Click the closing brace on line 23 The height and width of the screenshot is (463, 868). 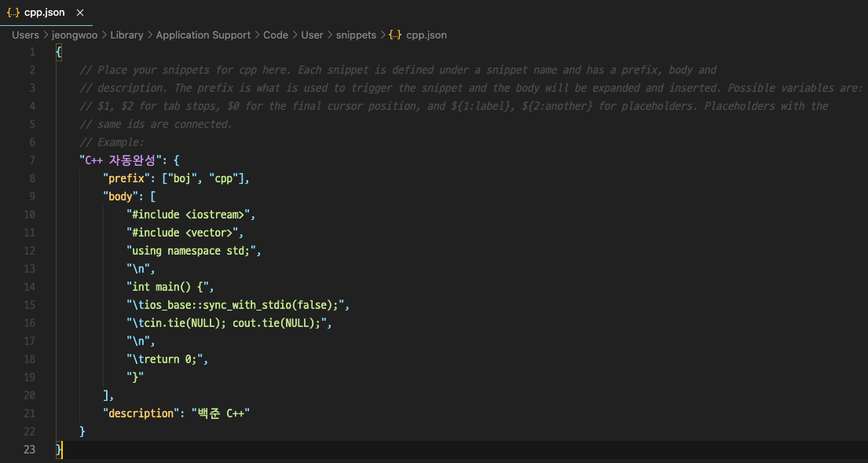pos(59,450)
